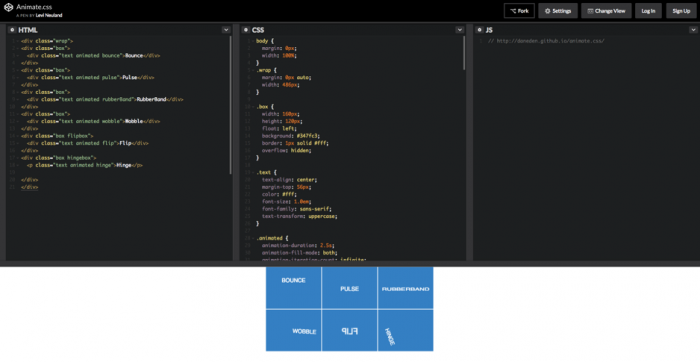This screenshot has height=362, width=700.
Task: Click the HTML line with 'Wobble' text
Action: pyautogui.click(x=93, y=121)
